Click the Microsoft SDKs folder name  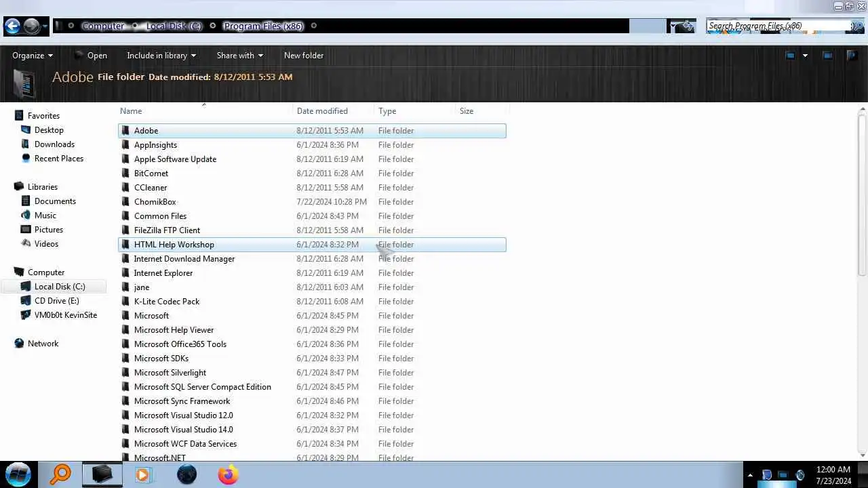coord(161,359)
